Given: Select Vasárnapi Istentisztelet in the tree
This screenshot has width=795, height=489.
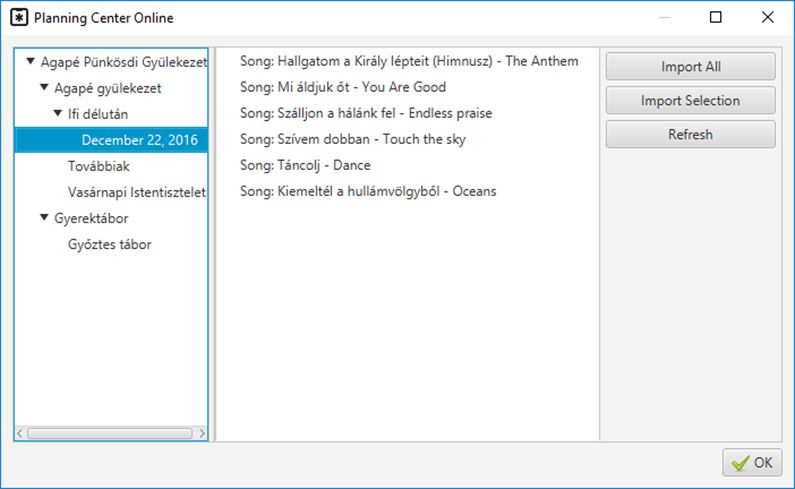Looking at the screenshot, I should [137, 192].
